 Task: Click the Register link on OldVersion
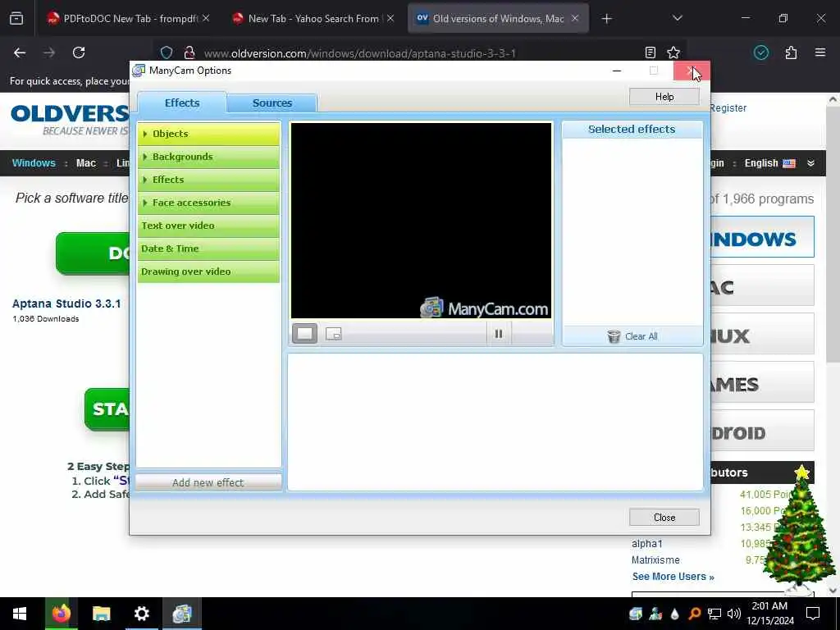(x=728, y=107)
